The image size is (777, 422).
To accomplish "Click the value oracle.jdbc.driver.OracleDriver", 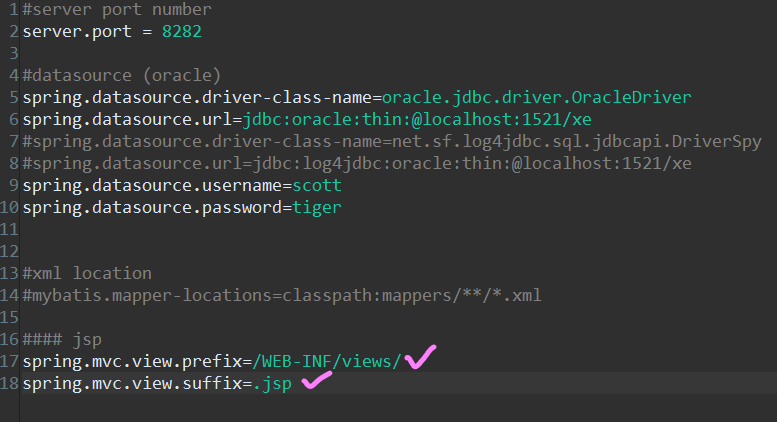I will point(537,98).
